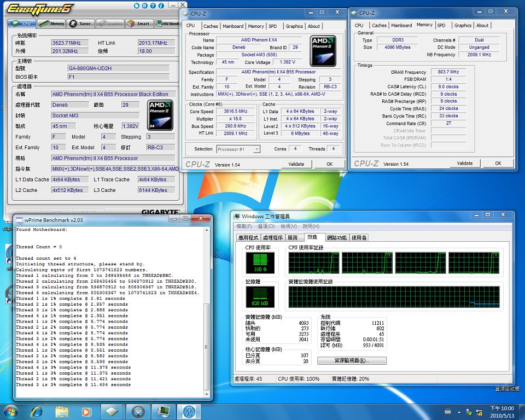Viewport: 525px width, 420px height.
Task: Click the 資源回收筒 desktop icon label
Action: click(507, 389)
